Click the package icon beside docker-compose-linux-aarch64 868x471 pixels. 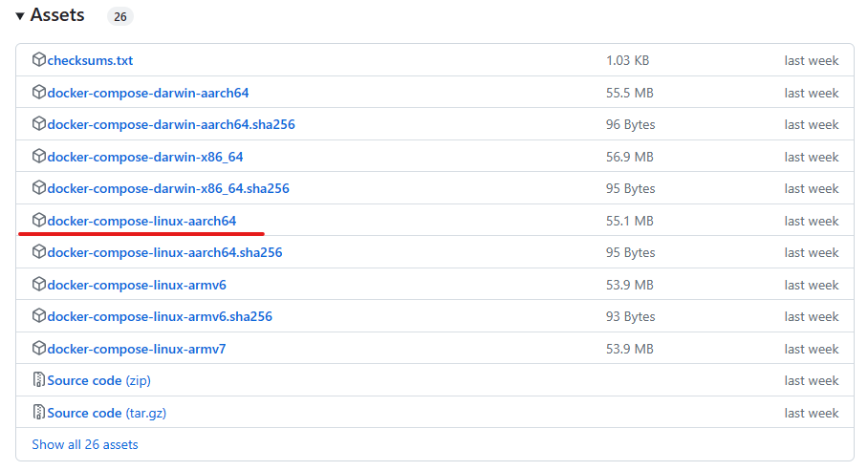point(39,220)
